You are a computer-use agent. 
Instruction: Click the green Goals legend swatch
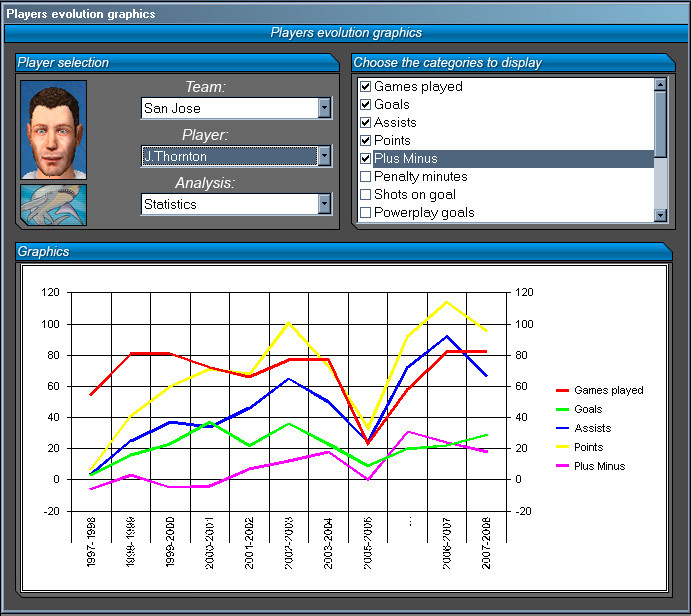562,409
